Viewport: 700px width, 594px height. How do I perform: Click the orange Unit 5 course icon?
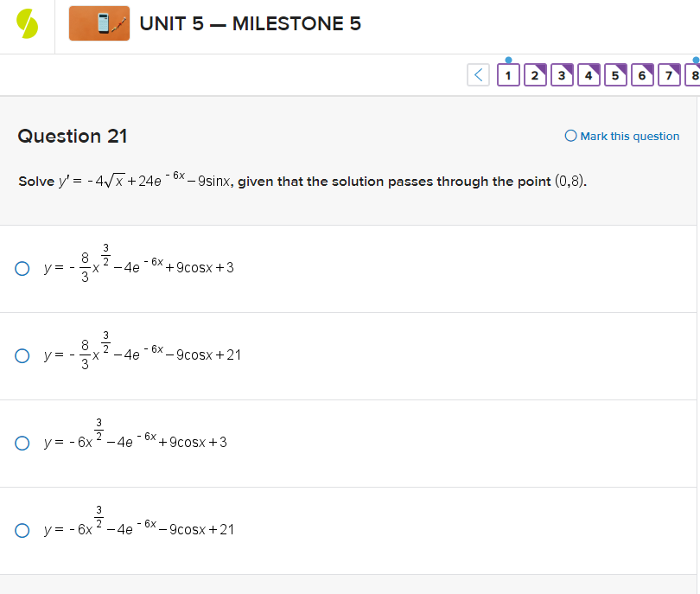(x=99, y=23)
